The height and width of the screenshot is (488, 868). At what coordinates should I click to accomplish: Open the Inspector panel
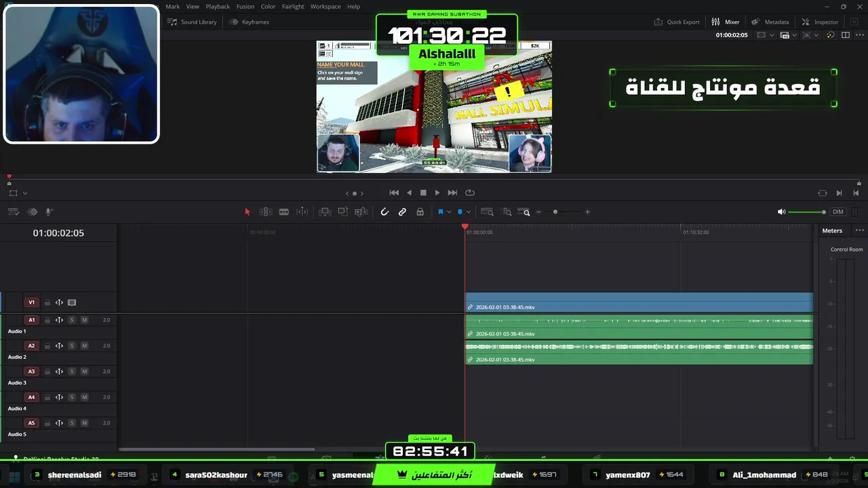click(820, 22)
